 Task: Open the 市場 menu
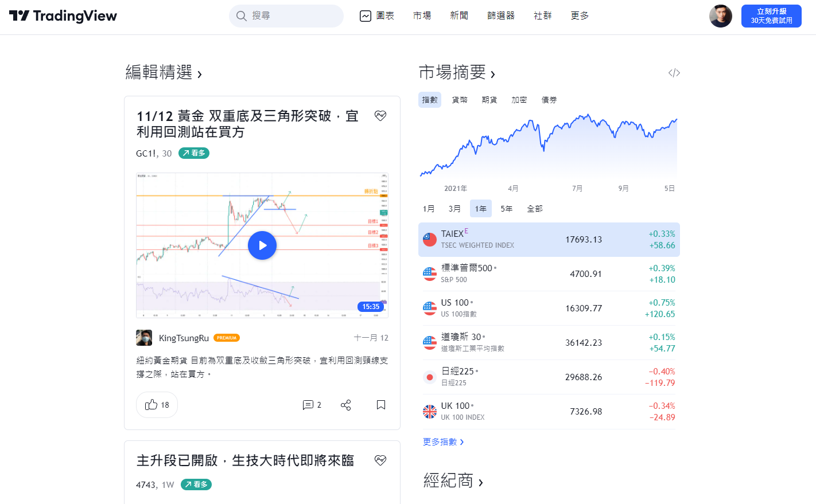click(x=422, y=16)
